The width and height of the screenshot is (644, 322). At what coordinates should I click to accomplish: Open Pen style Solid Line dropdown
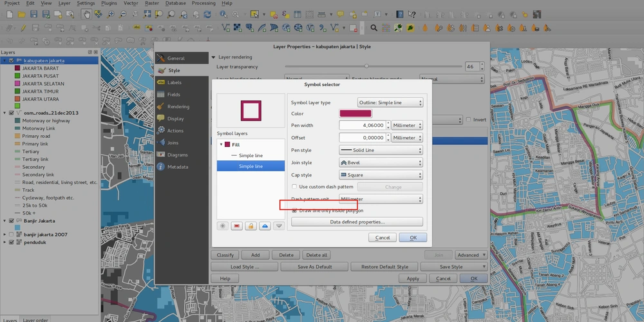(x=381, y=150)
